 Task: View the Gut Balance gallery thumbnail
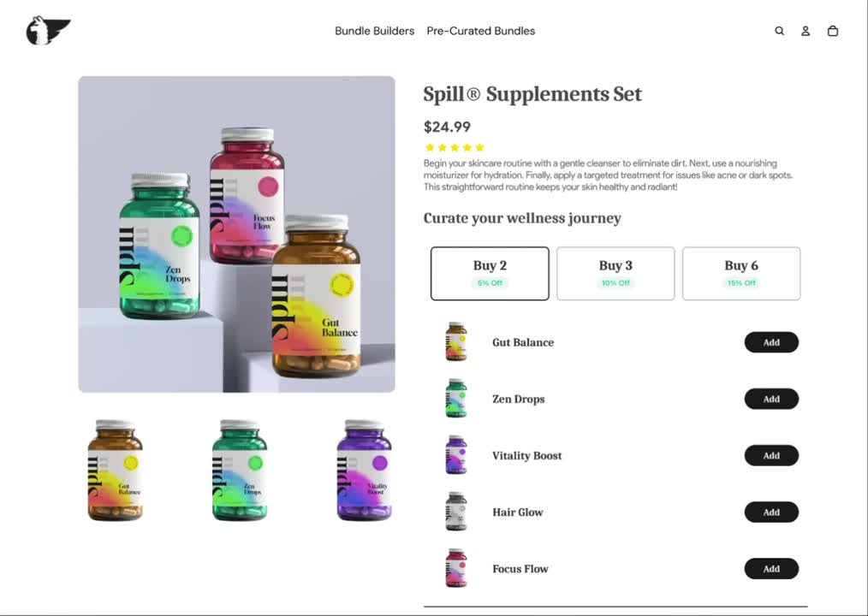pyautogui.click(x=116, y=470)
